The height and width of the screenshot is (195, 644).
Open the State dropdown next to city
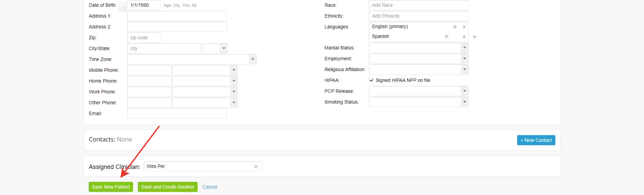223,48
